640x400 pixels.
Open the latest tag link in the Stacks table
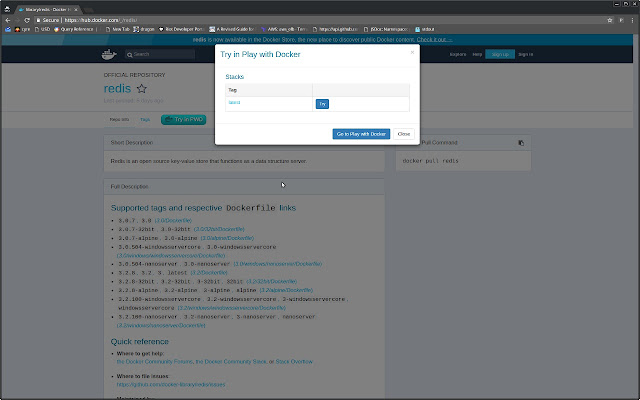coord(234,102)
